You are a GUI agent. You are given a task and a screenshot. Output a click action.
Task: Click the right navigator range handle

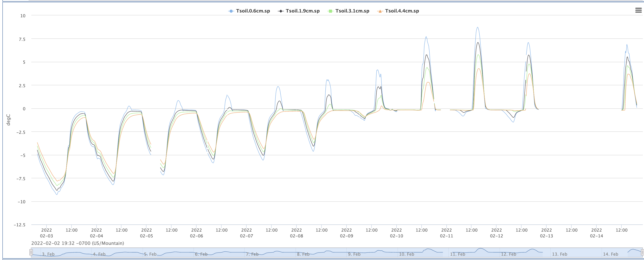[642, 253]
